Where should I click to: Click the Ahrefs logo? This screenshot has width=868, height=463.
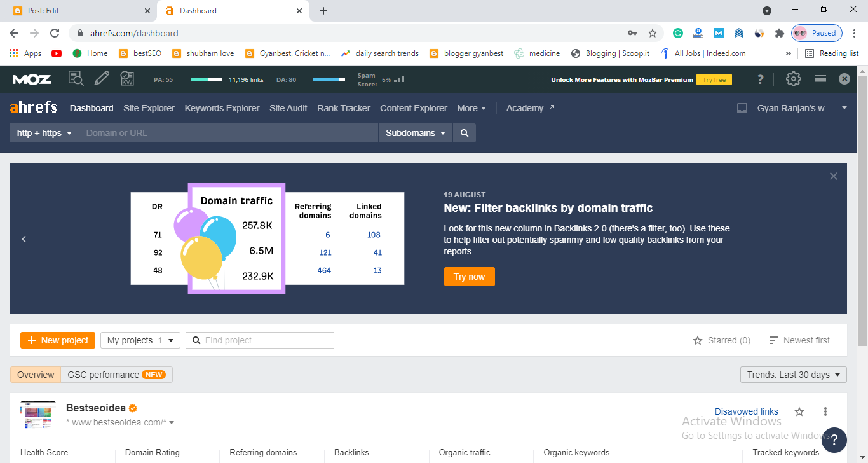tap(34, 107)
